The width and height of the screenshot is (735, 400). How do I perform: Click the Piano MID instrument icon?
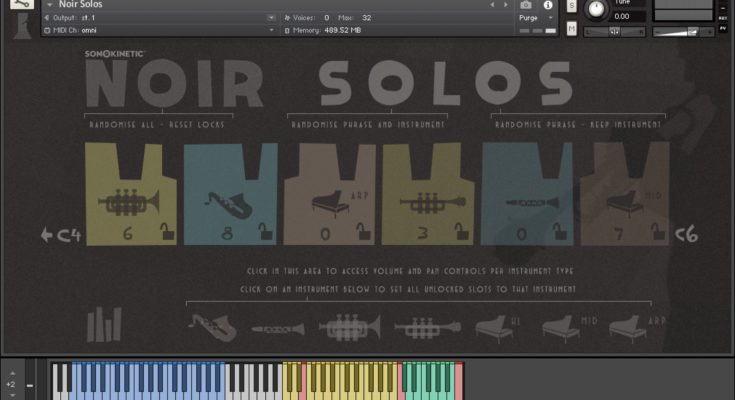[560, 326]
